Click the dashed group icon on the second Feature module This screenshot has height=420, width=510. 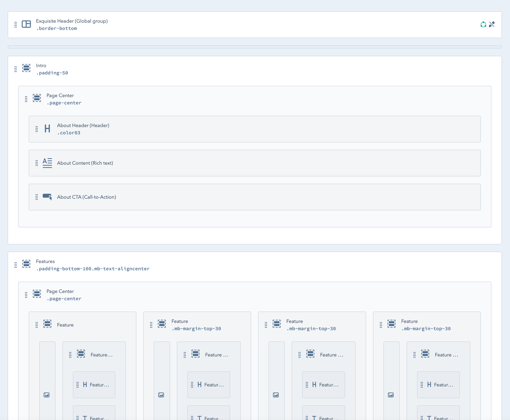point(162,324)
